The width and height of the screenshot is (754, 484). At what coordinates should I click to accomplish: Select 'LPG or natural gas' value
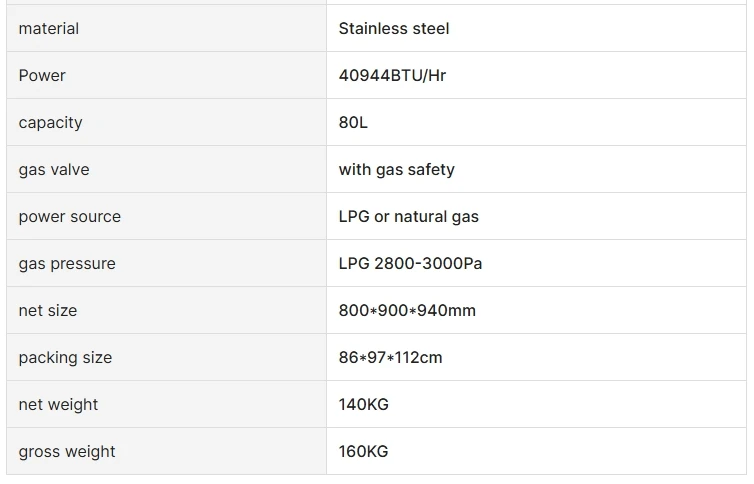(408, 216)
